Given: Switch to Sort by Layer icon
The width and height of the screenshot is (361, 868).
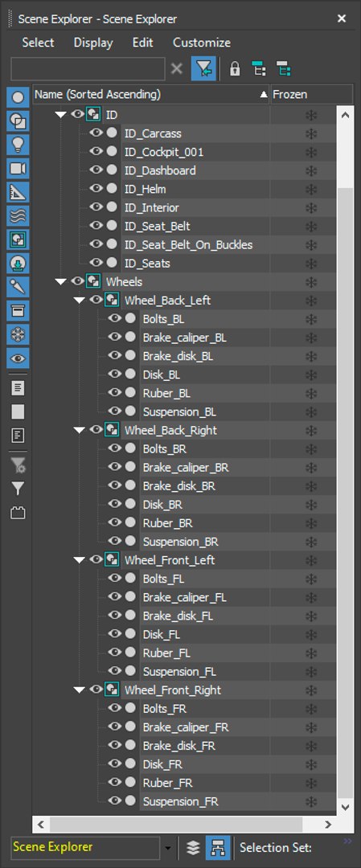Looking at the screenshot, I should pos(193,848).
